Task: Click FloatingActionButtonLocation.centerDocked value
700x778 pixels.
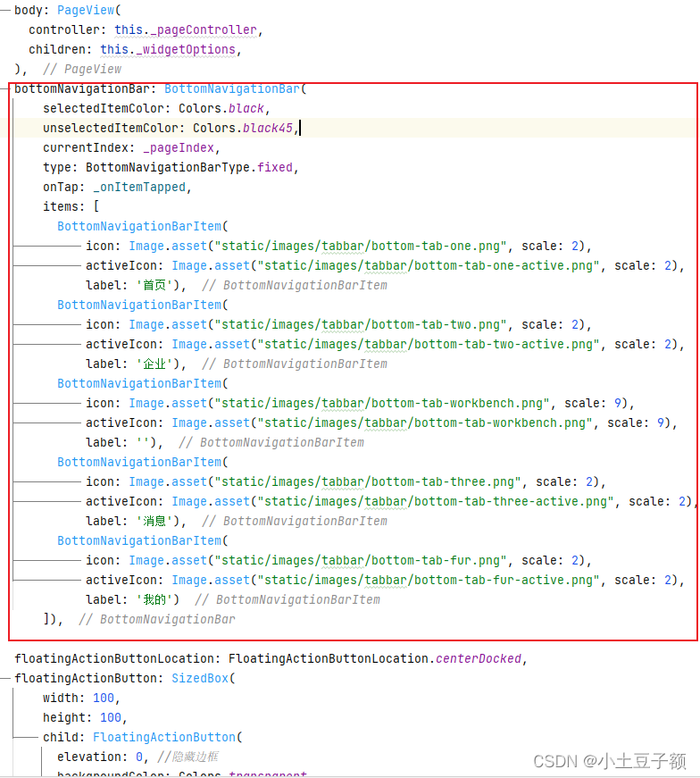Action: coord(375,659)
